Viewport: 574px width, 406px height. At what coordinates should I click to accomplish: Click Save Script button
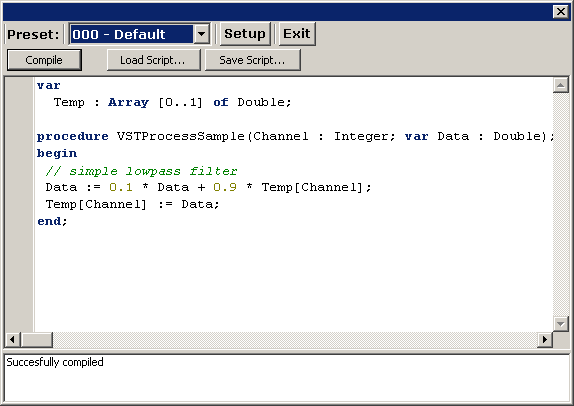tap(253, 60)
